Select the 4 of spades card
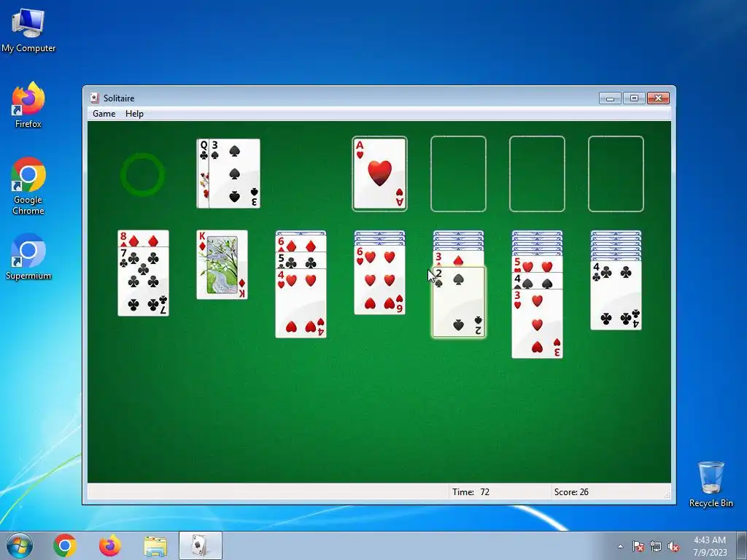Image resolution: width=747 pixels, height=560 pixels. 537,281
